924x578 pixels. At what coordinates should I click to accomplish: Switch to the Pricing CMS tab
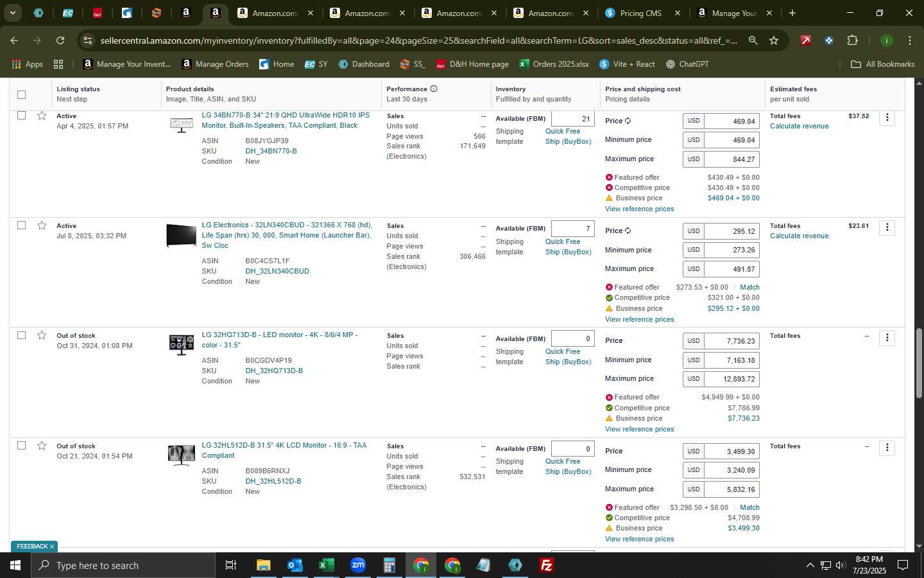point(641,13)
